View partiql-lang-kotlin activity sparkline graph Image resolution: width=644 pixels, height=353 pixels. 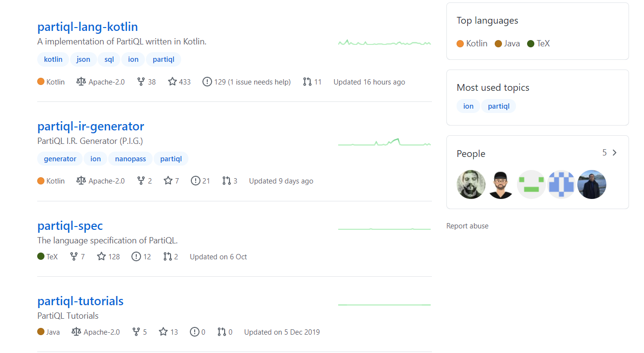tap(385, 43)
